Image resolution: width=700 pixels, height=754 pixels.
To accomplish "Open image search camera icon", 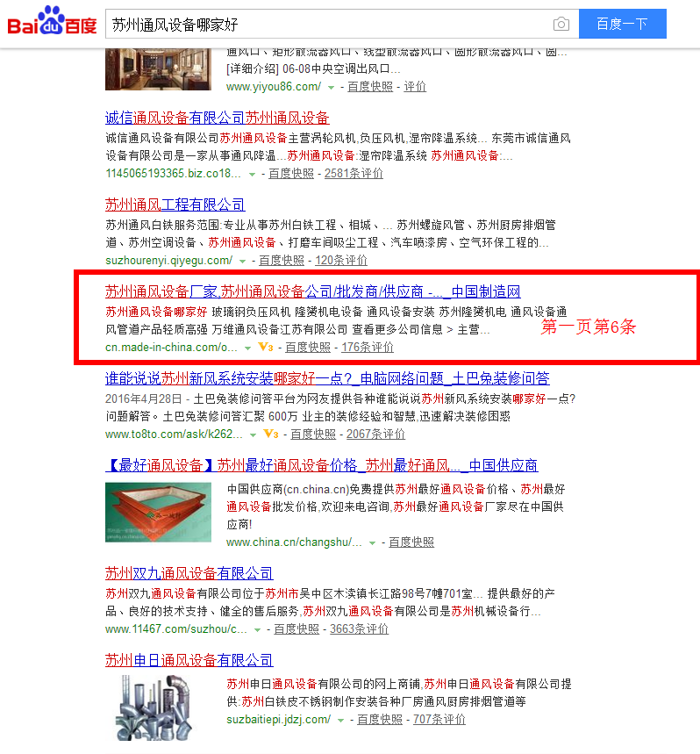I will pos(561,24).
